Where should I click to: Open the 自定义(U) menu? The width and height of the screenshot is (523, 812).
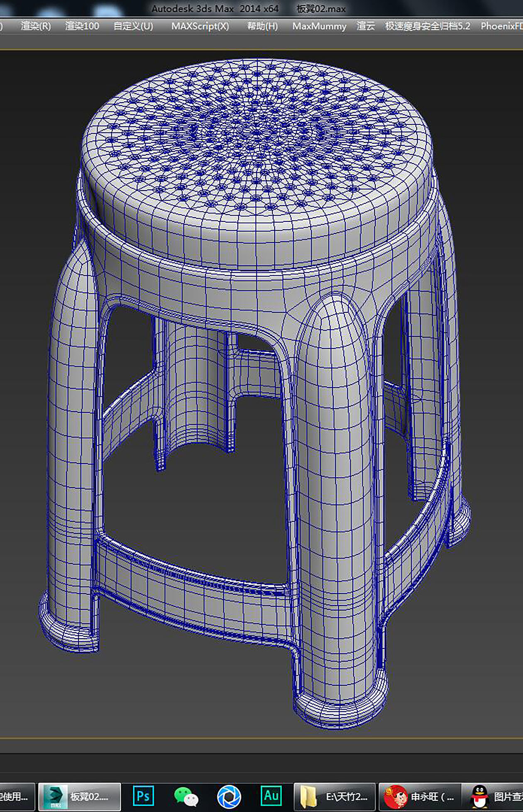pyautogui.click(x=133, y=26)
